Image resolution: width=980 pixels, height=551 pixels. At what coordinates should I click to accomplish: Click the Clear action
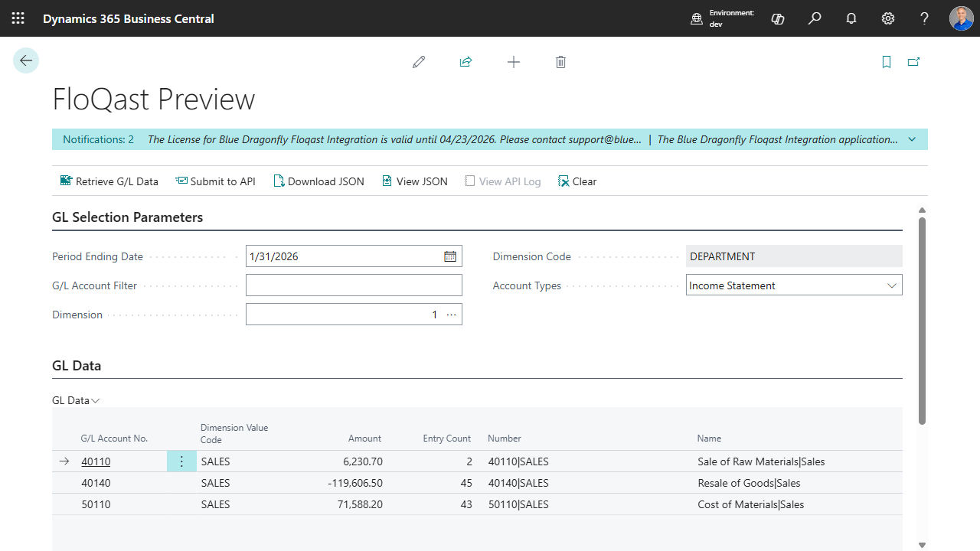[x=577, y=181]
